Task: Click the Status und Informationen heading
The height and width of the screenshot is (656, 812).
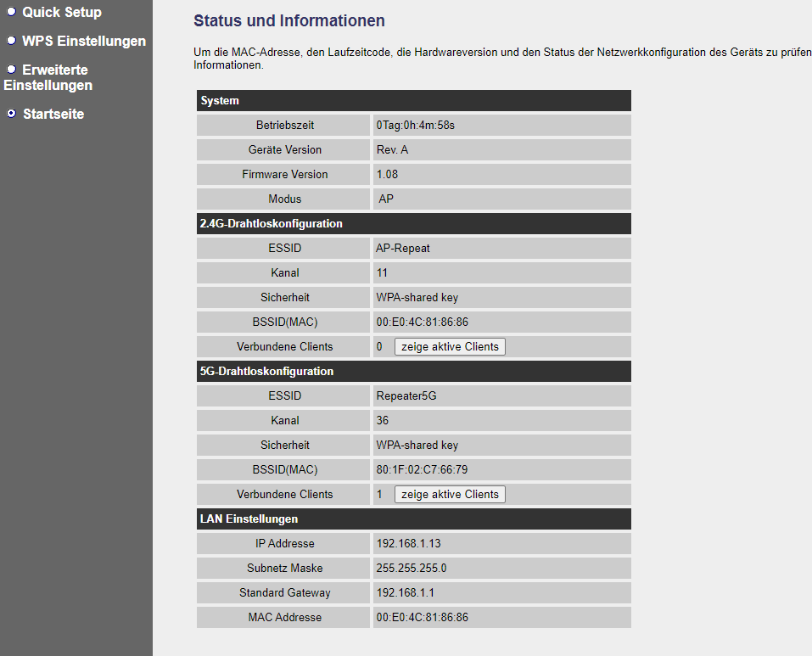Action: [288, 21]
